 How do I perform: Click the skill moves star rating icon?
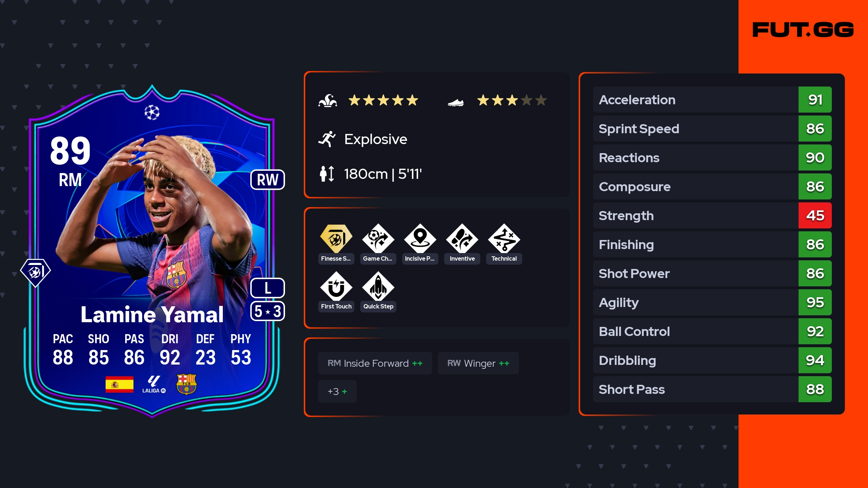click(x=328, y=101)
